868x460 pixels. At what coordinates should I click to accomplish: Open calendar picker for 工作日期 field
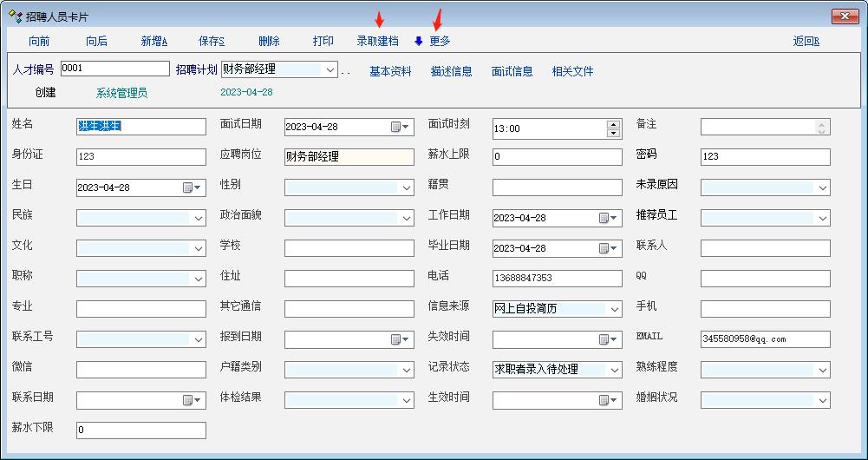pyautogui.click(x=608, y=218)
